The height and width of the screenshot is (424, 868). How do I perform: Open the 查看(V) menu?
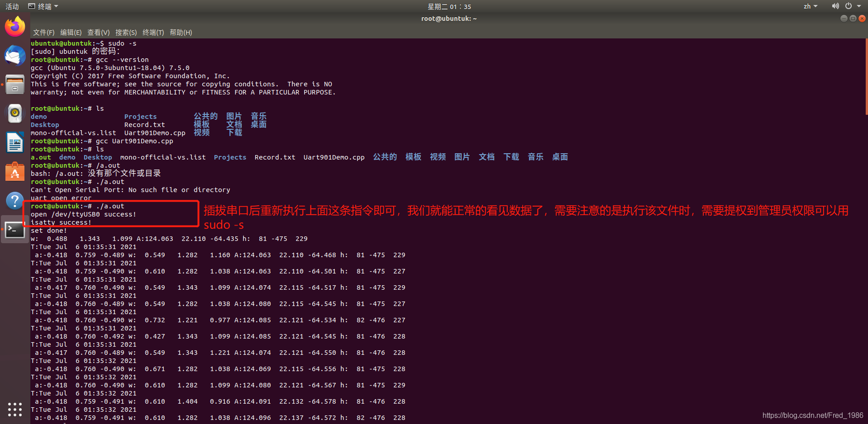[98, 33]
